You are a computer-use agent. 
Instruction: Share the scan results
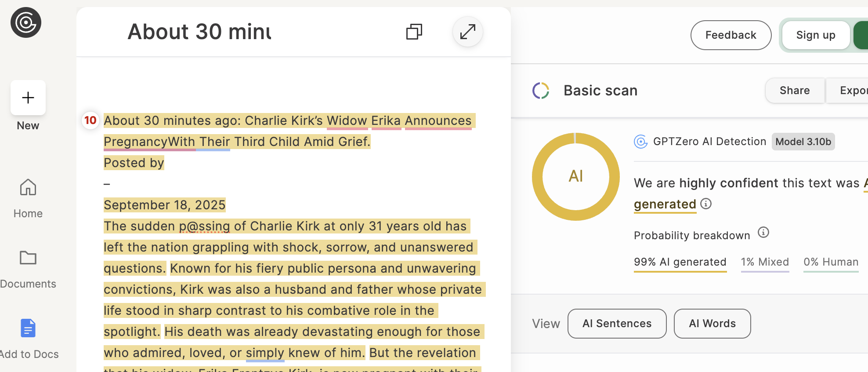[x=795, y=91]
